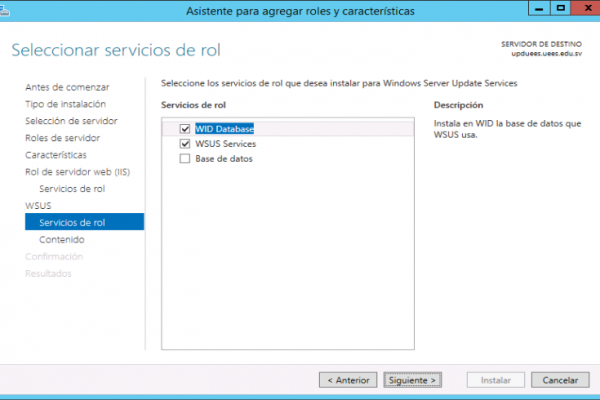Minimize the wizard window

click(x=539, y=8)
